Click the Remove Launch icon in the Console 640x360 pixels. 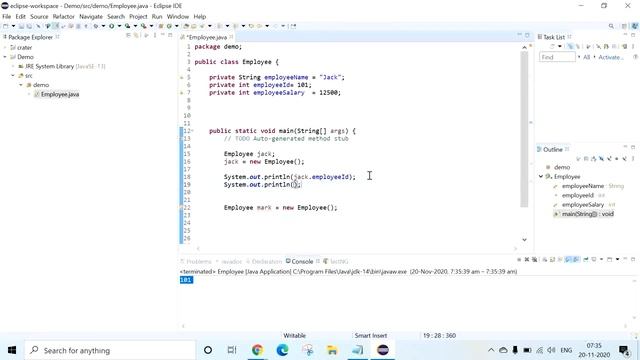(527, 259)
